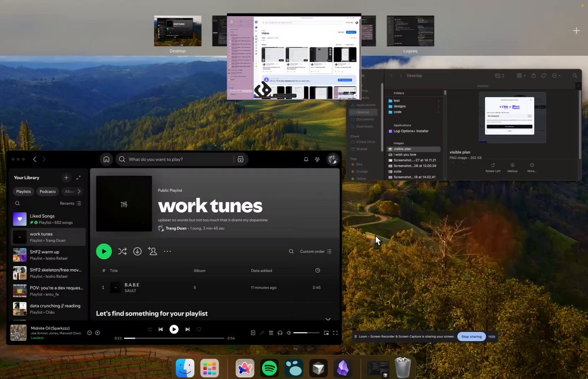Viewport: 588px width, 379px height.
Task: Add Midnite Oil to playlist plus icon
Action: coord(97,333)
